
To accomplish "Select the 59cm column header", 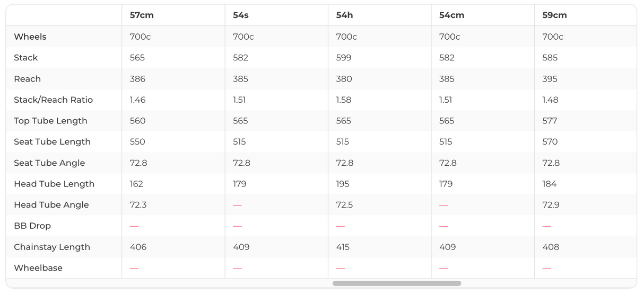I will pyautogui.click(x=554, y=15).
